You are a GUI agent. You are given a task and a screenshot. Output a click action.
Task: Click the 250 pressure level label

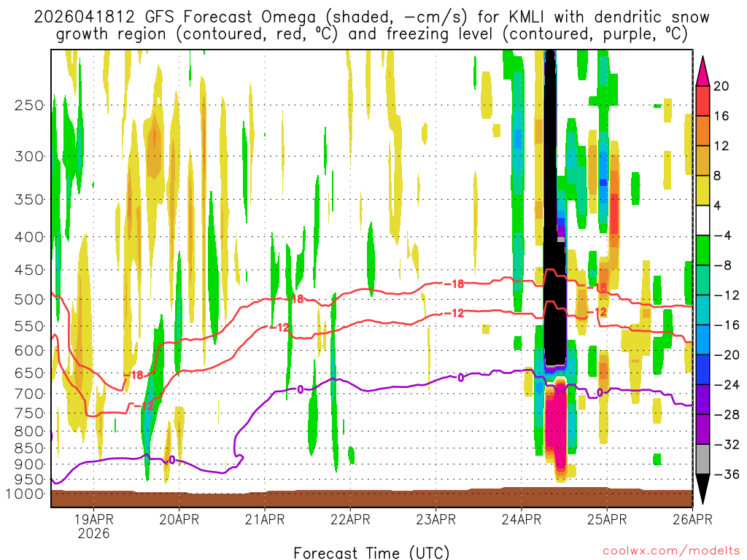click(x=29, y=105)
